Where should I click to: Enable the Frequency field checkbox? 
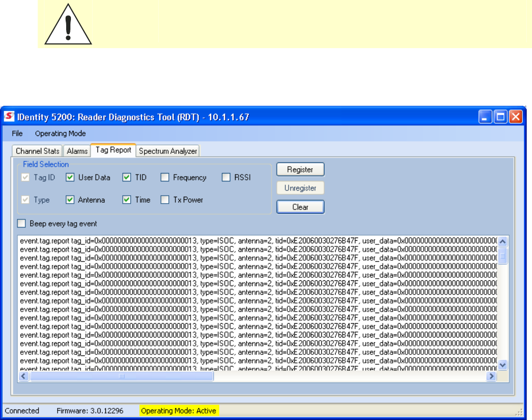click(165, 177)
